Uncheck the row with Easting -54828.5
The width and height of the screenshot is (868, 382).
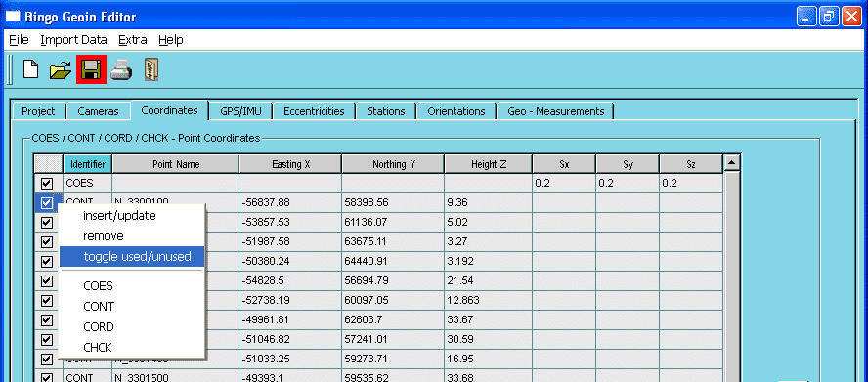pos(47,280)
